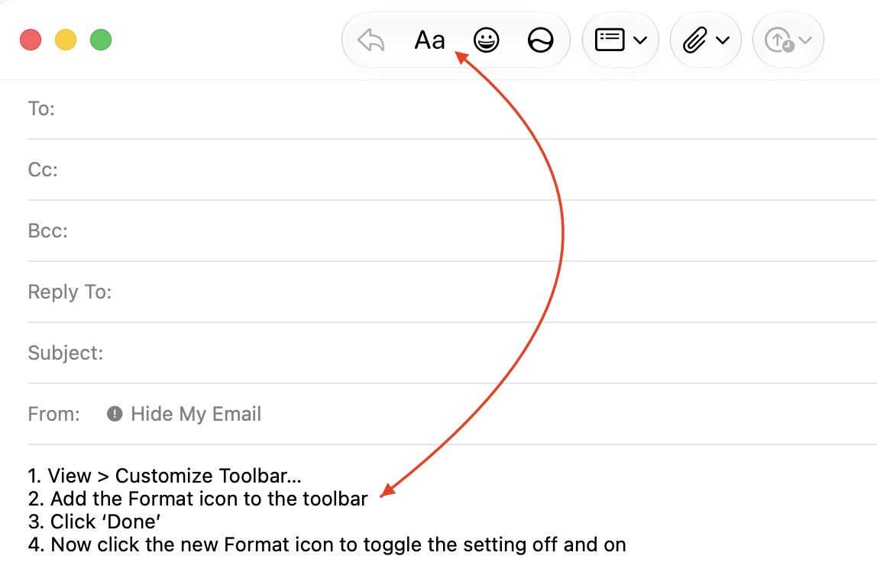Select Hide My Email in From field

pos(196,414)
